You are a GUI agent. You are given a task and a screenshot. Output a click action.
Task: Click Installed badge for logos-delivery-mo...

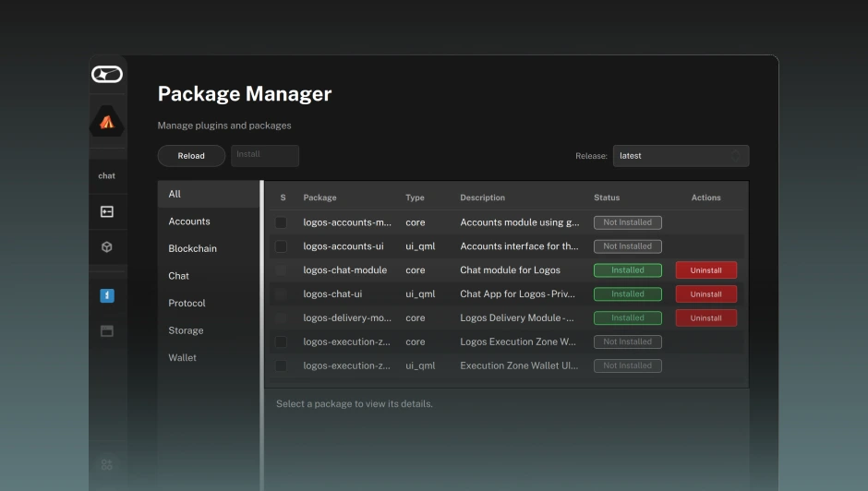(x=628, y=317)
